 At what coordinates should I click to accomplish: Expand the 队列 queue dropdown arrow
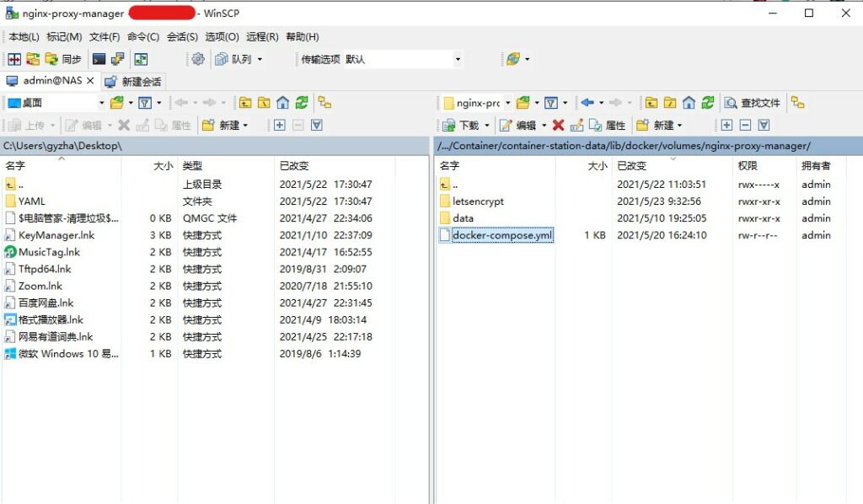pos(260,59)
